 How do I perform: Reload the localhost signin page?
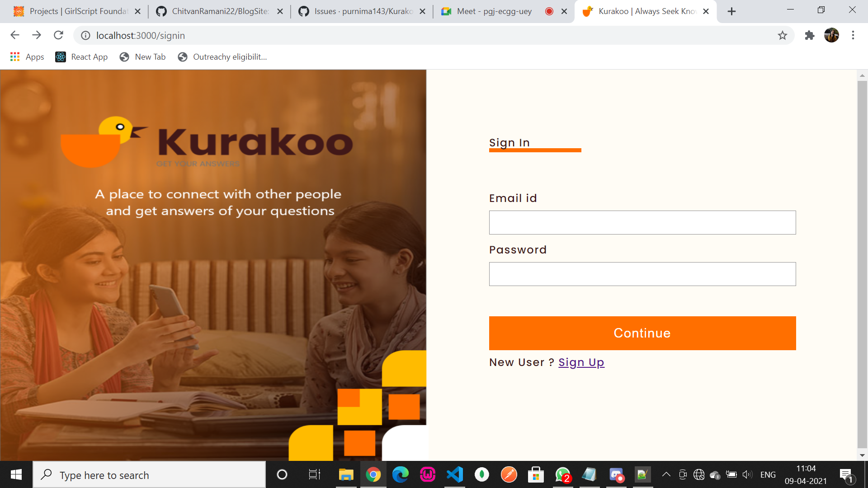pyautogui.click(x=58, y=35)
